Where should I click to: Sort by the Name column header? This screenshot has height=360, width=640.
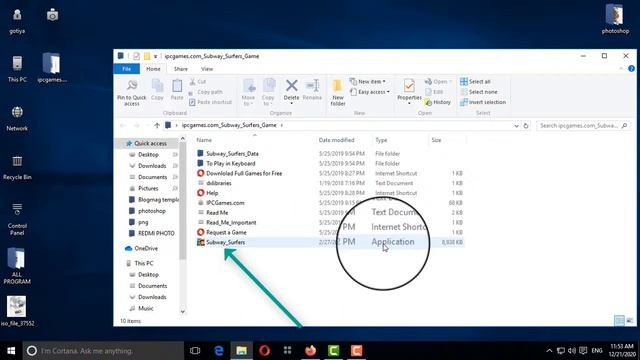pyautogui.click(x=204, y=140)
